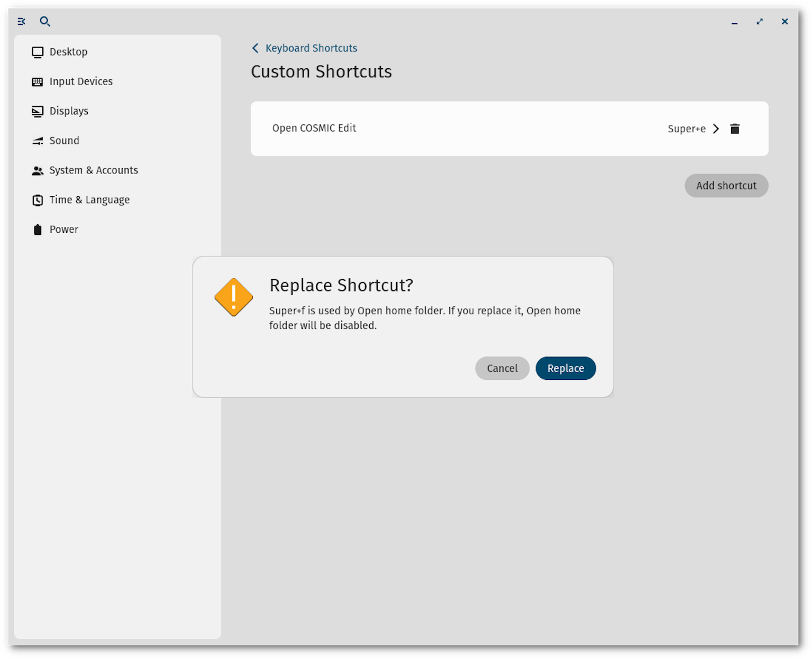Expand the Open COSMIC Edit shortcut details
The height and width of the screenshot is (659, 812).
click(716, 129)
